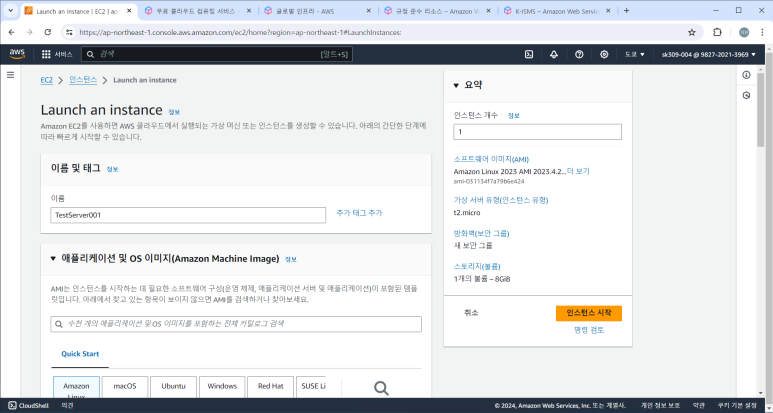Image resolution: width=773 pixels, height=413 pixels.
Task: View site information icon in address bar
Action: pyautogui.click(x=69, y=32)
